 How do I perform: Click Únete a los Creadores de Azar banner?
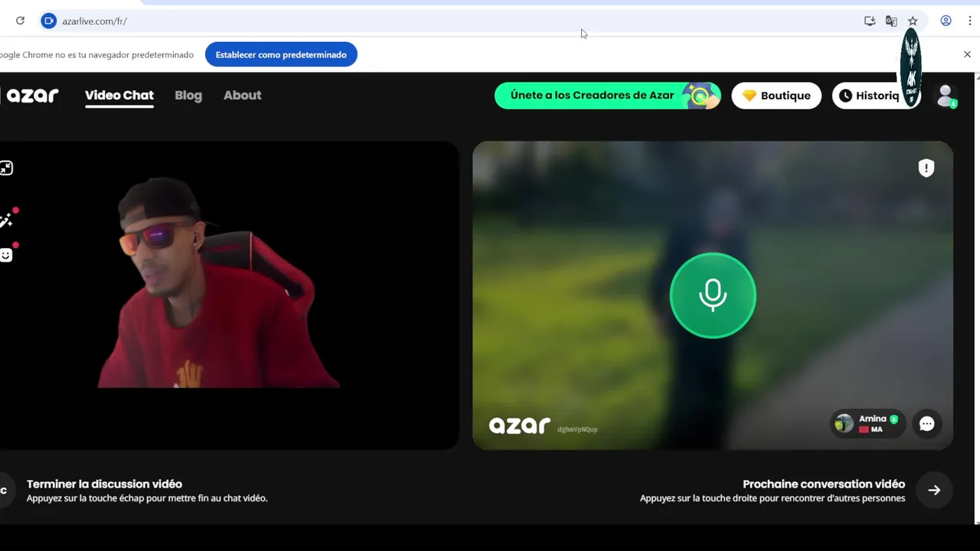pos(608,96)
